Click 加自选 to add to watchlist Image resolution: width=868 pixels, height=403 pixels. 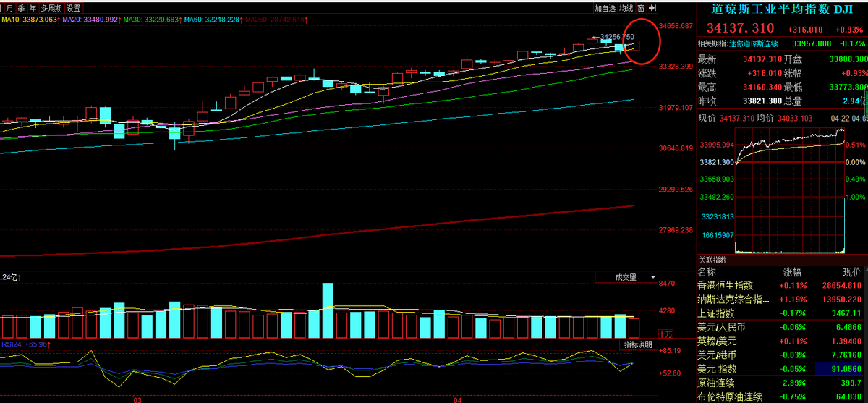(x=605, y=8)
